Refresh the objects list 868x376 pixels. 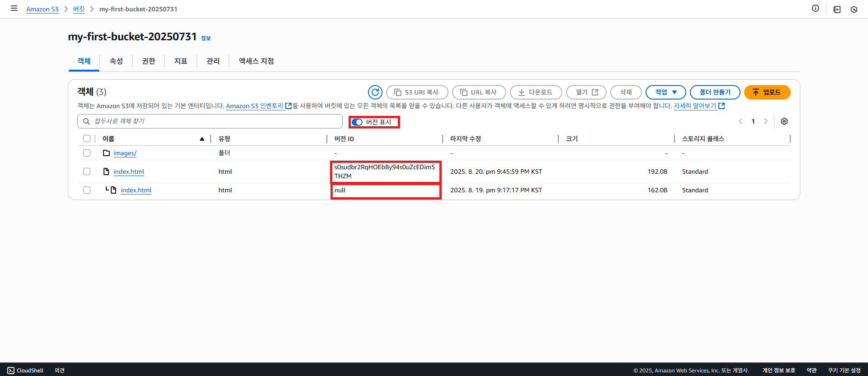pos(375,92)
